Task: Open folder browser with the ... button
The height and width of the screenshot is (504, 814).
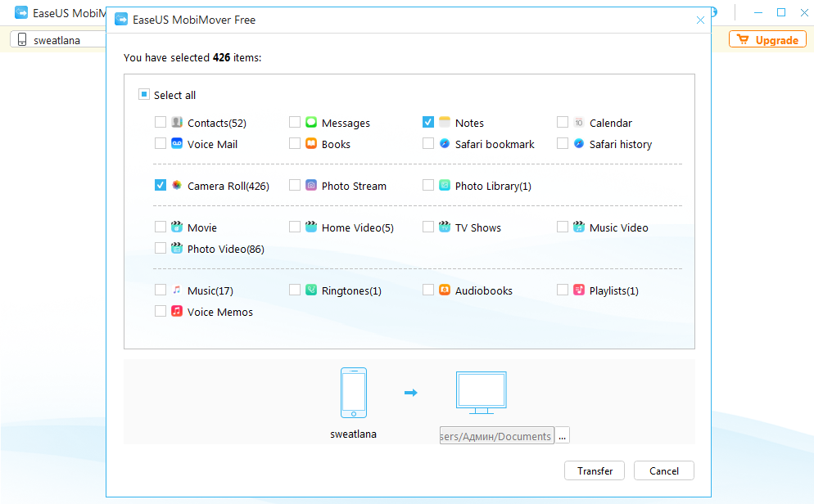Action: (x=562, y=436)
